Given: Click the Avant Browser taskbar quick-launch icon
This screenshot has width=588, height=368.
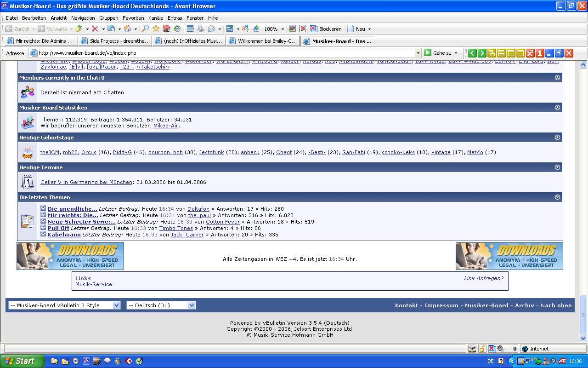Looking at the screenshot, I should (86, 361).
